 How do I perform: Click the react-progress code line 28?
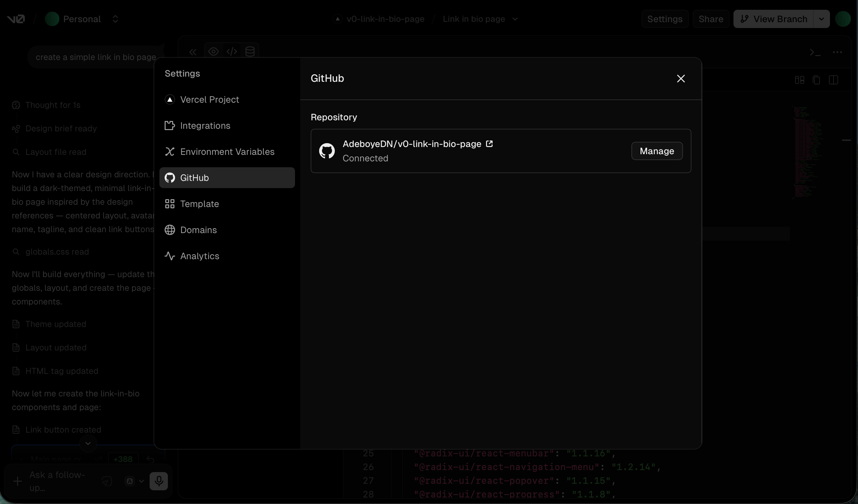point(515,494)
